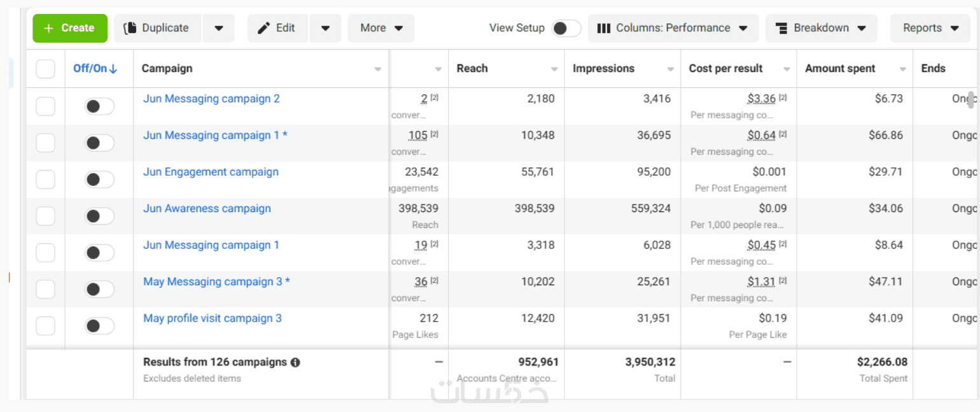Click the vertical scrollbar thumb at table right
The image size is (980, 412).
pyautogui.click(x=971, y=99)
